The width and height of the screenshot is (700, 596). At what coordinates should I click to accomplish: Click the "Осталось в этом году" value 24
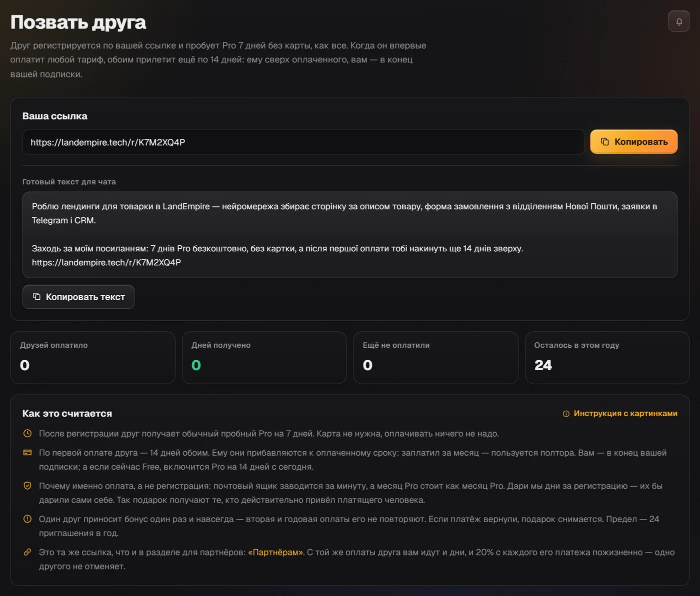point(543,365)
